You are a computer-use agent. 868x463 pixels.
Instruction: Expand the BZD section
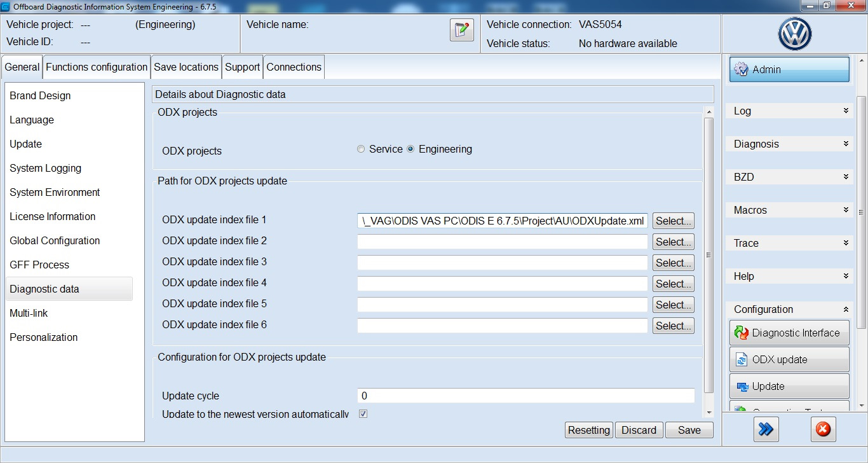pyautogui.click(x=790, y=177)
